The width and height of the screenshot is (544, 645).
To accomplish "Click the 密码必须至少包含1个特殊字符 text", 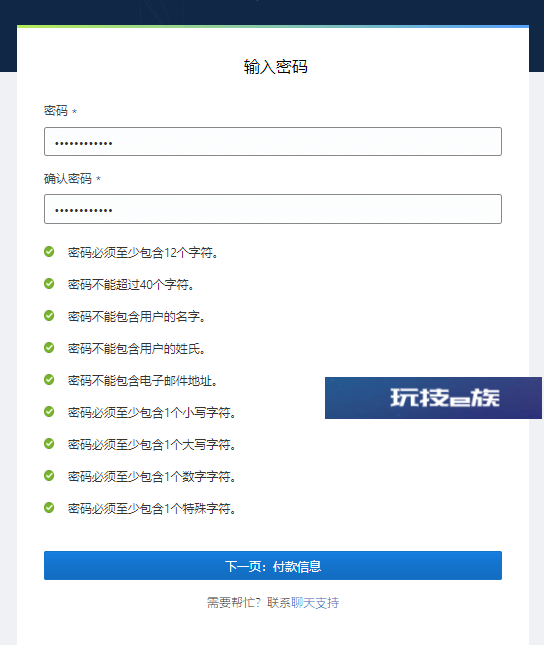I will pos(152,509).
